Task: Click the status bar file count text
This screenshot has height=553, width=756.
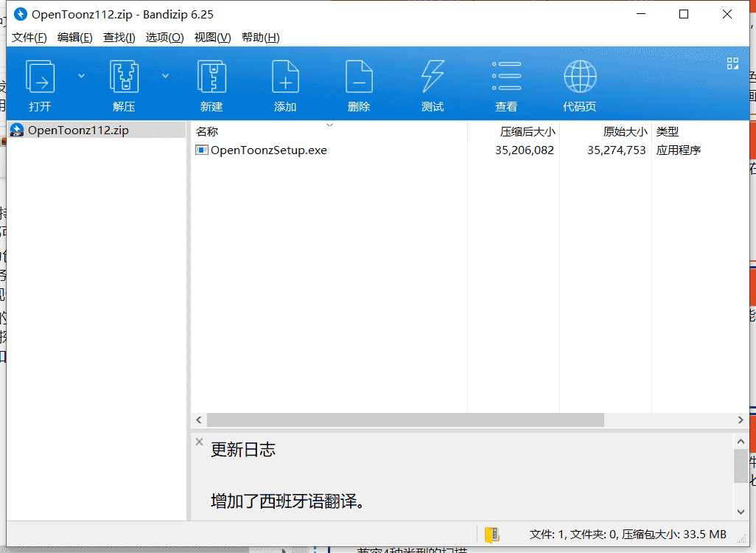Action: [628, 535]
